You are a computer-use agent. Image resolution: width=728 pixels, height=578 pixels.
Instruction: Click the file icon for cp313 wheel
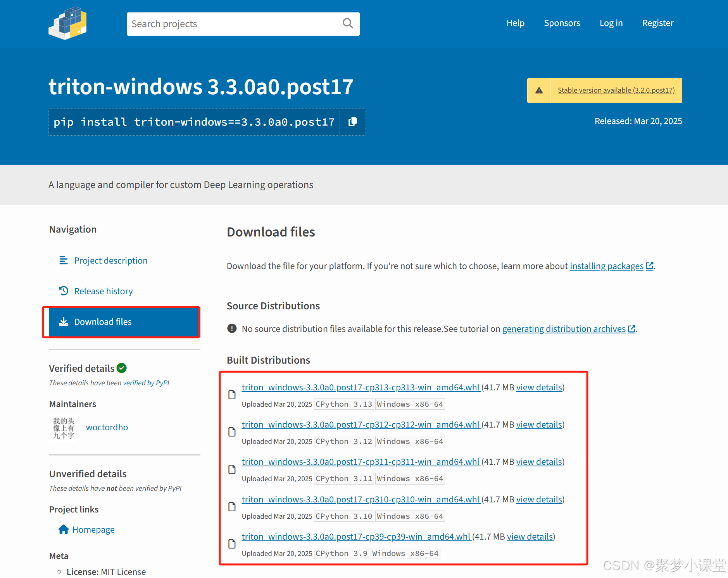coord(232,395)
